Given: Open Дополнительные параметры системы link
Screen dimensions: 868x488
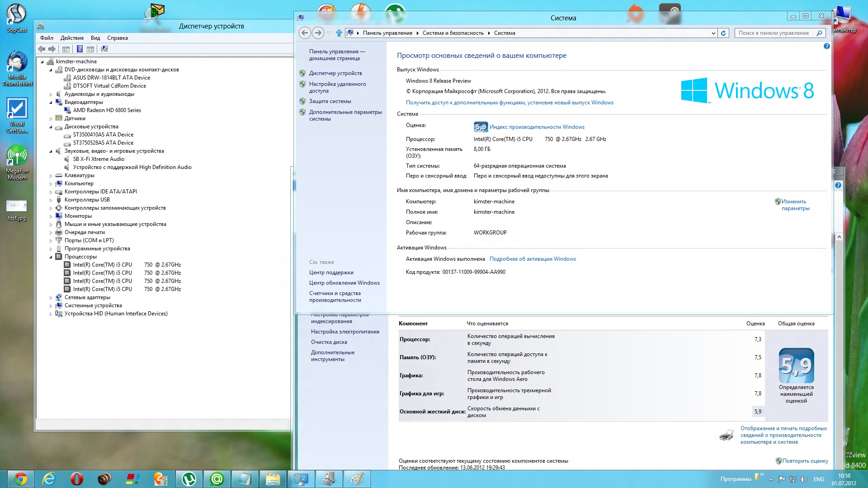Looking at the screenshot, I should (345, 115).
